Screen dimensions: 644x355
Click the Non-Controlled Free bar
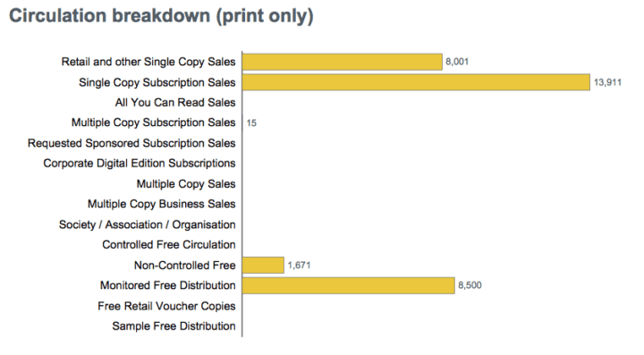(263, 265)
